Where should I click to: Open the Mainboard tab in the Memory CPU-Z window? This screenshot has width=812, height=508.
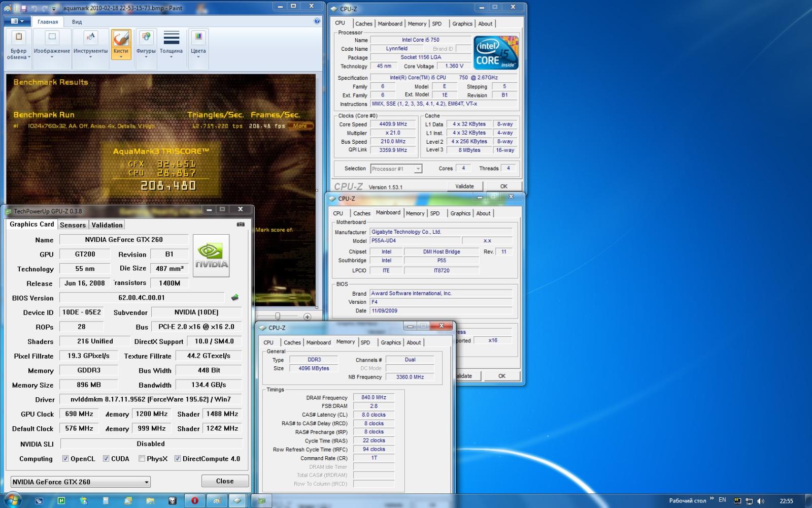(x=319, y=342)
